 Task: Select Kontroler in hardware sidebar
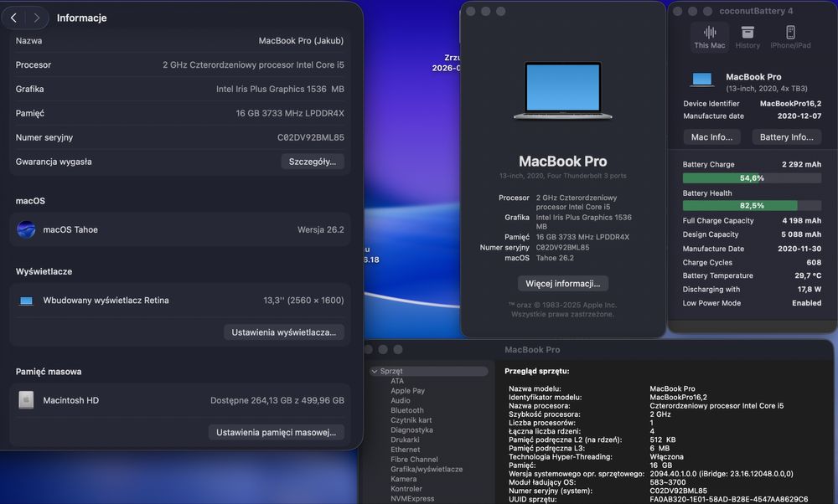pyautogui.click(x=406, y=489)
